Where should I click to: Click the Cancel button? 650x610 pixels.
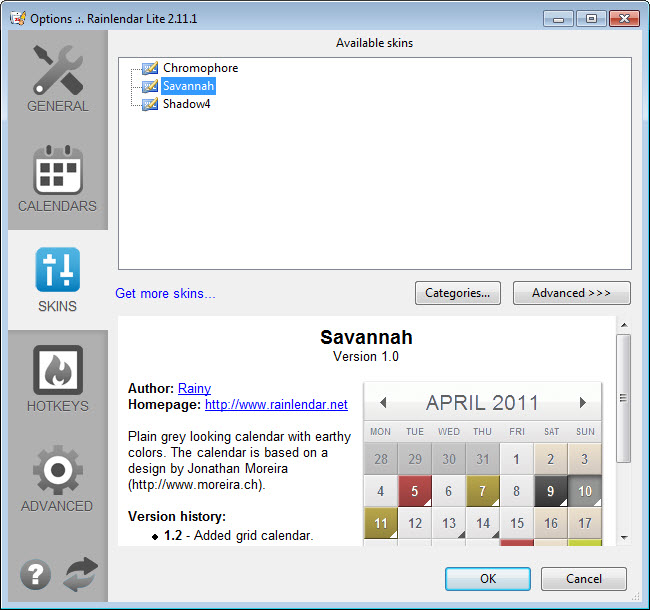click(x=584, y=579)
